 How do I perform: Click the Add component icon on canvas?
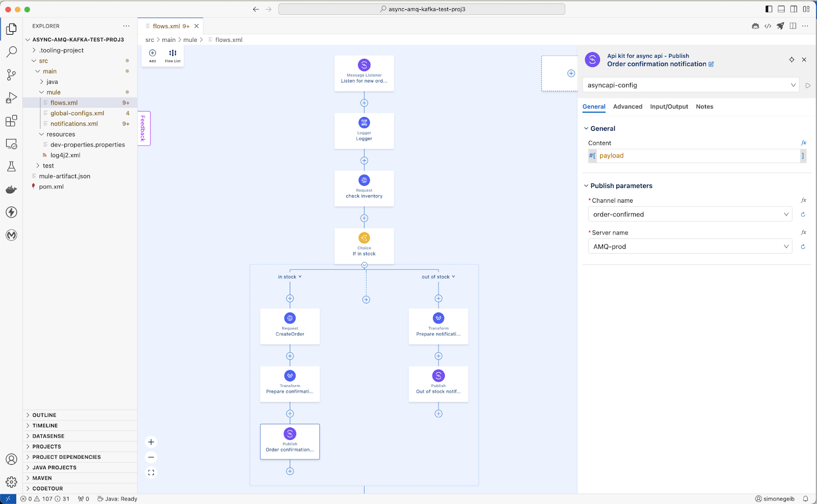(152, 55)
